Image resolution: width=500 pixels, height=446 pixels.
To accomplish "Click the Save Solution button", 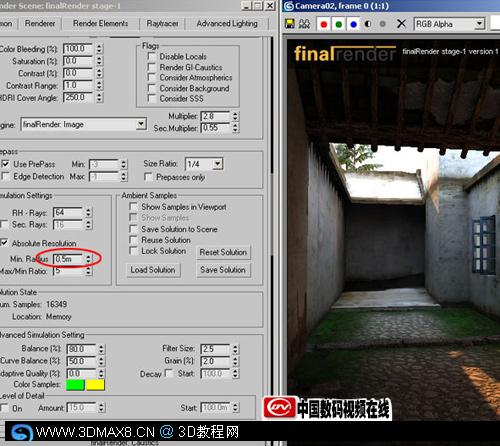I will [x=223, y=270].
